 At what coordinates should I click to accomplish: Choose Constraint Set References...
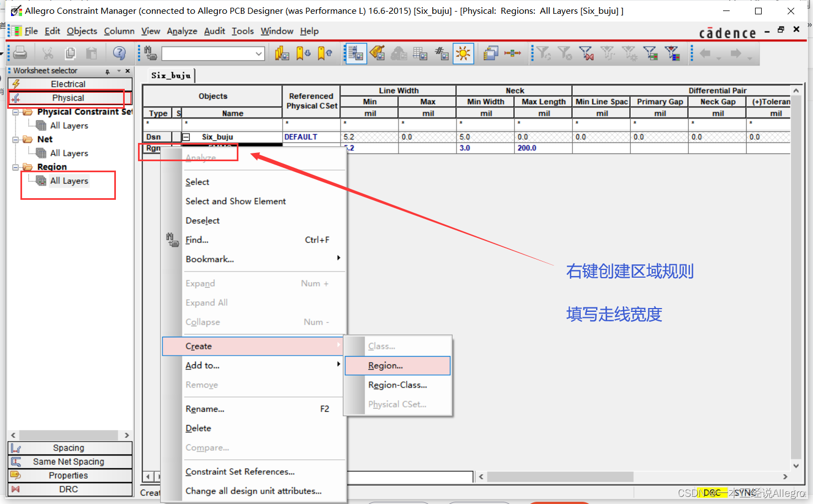pos(240,471)
